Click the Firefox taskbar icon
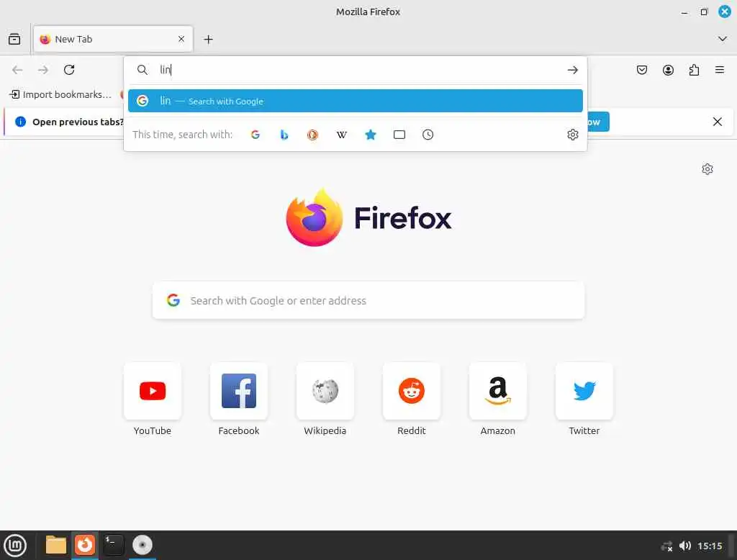Image resolution: width=737 pixels, height=560 pixels. 85,545
